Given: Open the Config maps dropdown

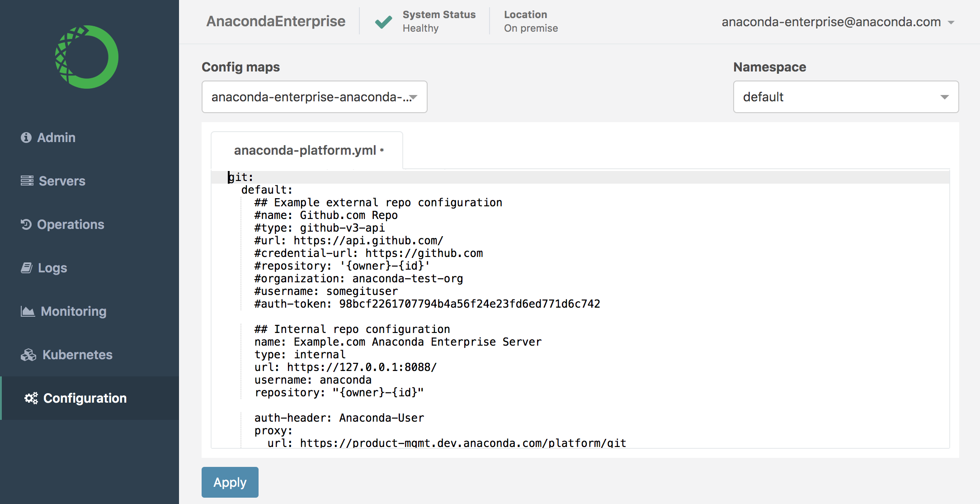Looking at the screenshot, I should (x=314, y=97).
